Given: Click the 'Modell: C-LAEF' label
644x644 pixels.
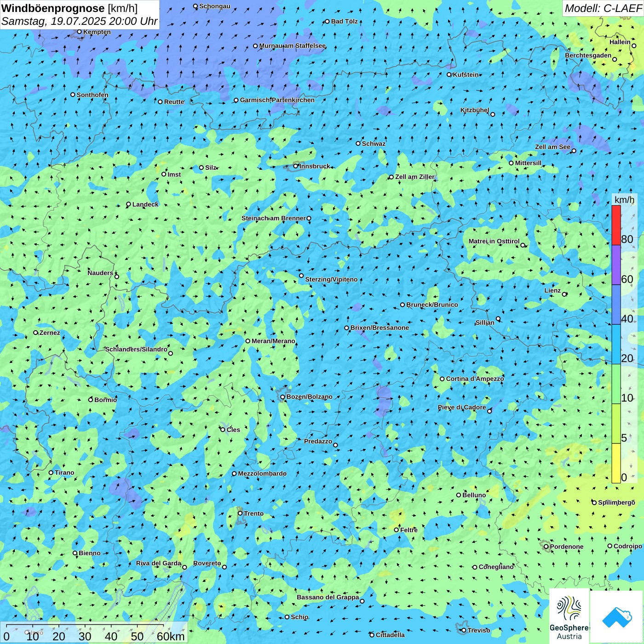Looking at the screenshot, I should 603,8.
